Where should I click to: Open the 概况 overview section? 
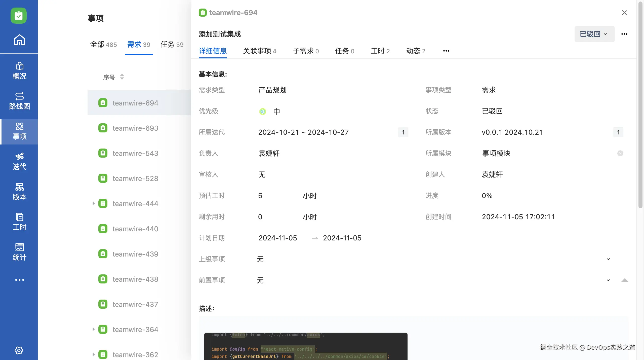coord(19,71)
